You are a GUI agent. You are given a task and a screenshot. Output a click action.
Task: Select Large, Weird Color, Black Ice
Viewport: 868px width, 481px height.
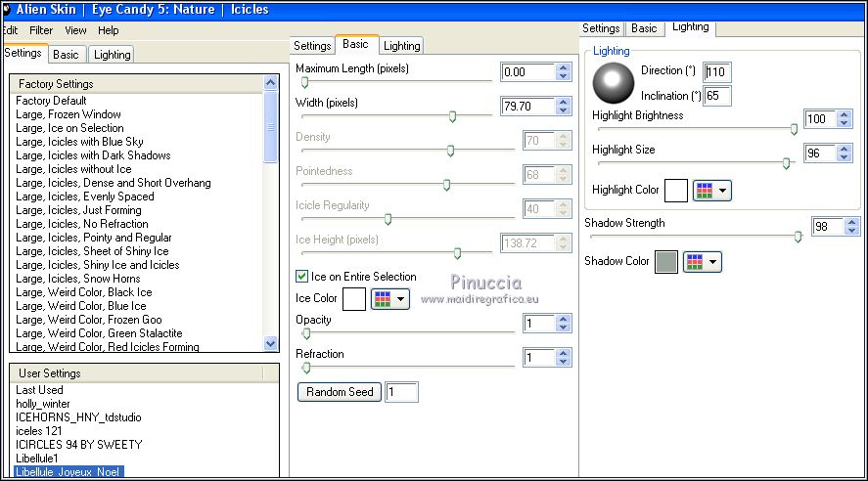(83, 292)
